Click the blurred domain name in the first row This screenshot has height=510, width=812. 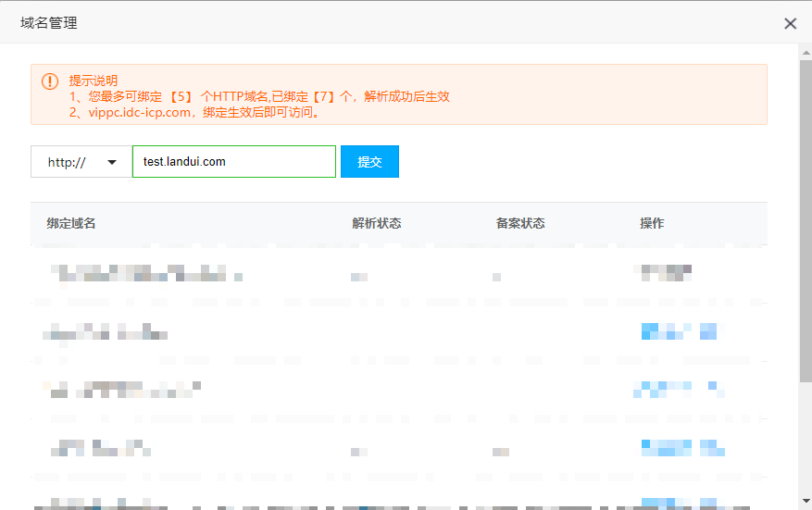144,273
